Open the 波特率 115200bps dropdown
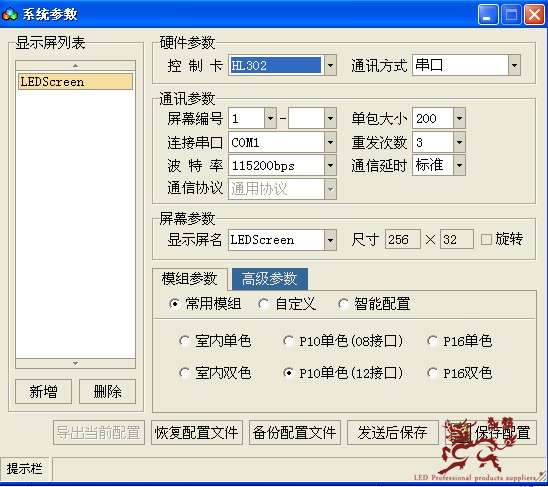The height and width of the screenshot is (487, 548). pyautogui.click(x=330, y=165)
